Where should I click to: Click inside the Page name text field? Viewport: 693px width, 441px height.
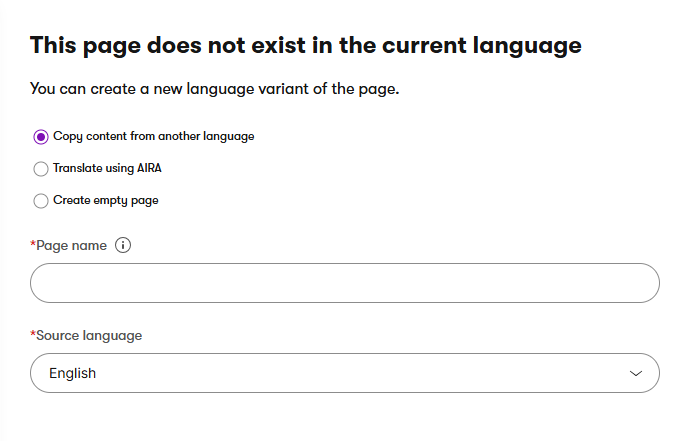click(345, 283)
